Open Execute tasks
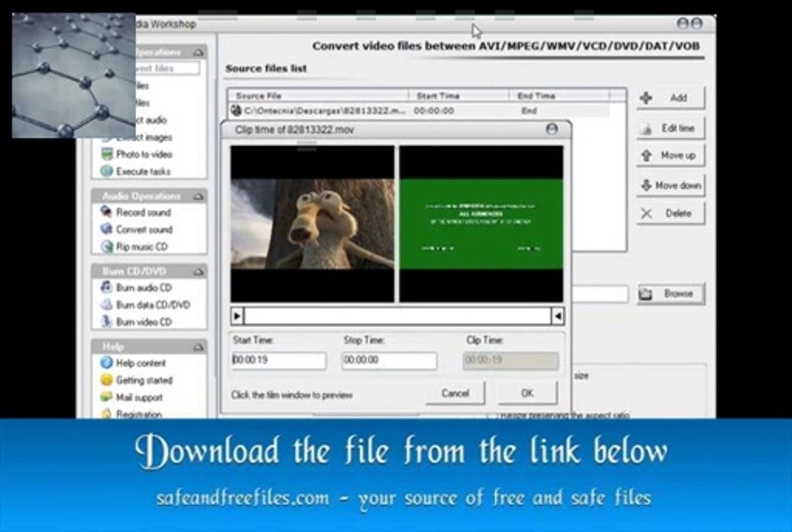 point(143,171)
